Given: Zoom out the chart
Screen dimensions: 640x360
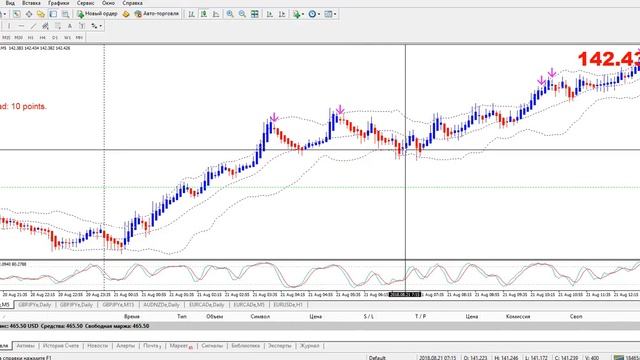Looking at the screenshot, I should click(242, 14).
